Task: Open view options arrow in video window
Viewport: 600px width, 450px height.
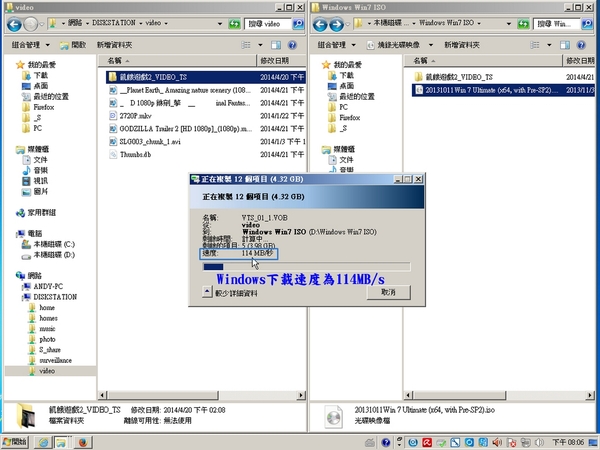Action: (x=260, y=45)
